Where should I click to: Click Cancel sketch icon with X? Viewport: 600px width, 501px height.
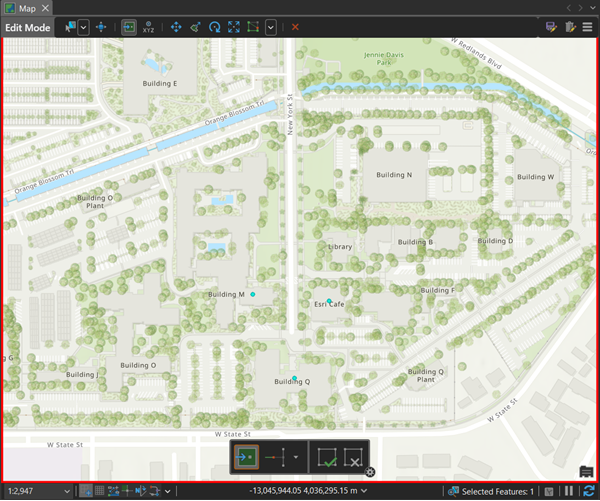tap(353, 457)
